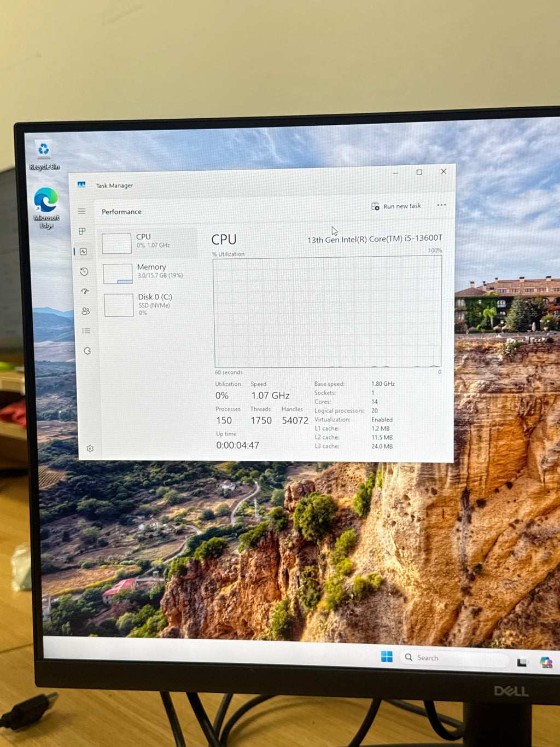Open the Windows Start button
Screen dimensions: 560x747
pos(387,657)
